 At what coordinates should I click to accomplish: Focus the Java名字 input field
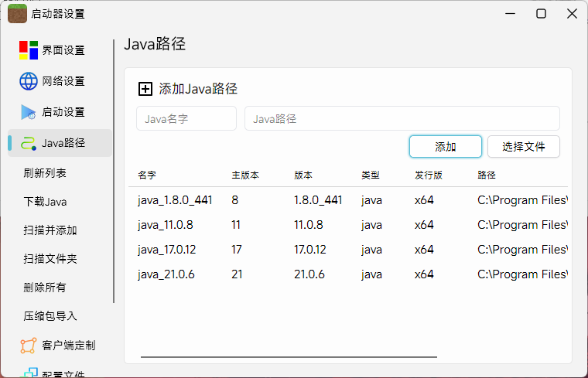(186, 119)
